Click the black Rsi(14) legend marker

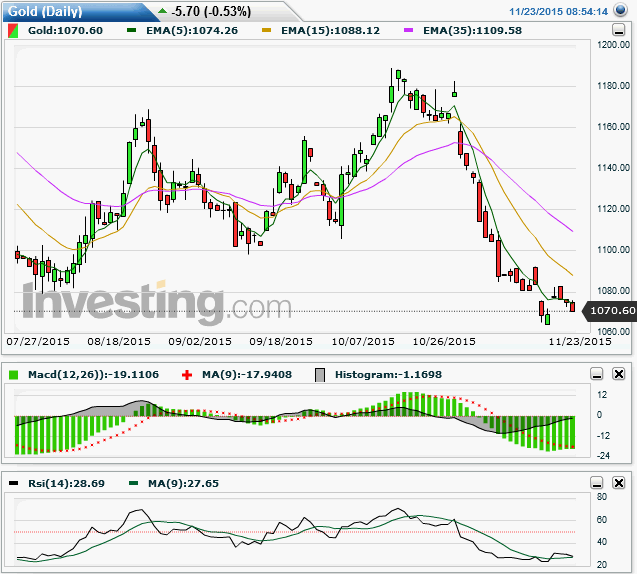pyautogui.click(x=13, y=483)
